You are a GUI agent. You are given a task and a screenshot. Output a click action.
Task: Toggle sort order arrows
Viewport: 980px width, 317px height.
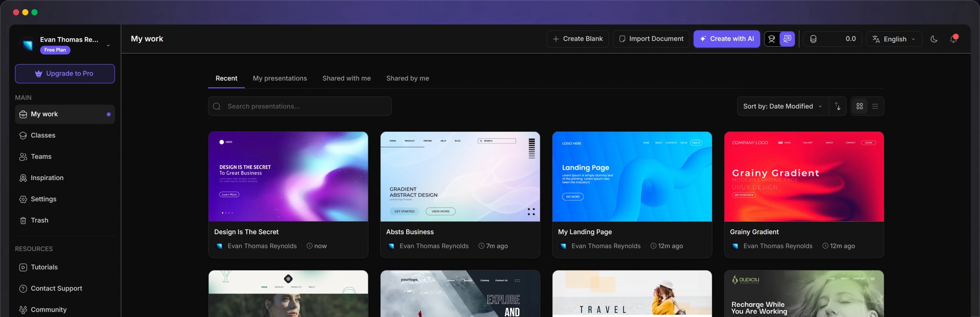(838, 106)
